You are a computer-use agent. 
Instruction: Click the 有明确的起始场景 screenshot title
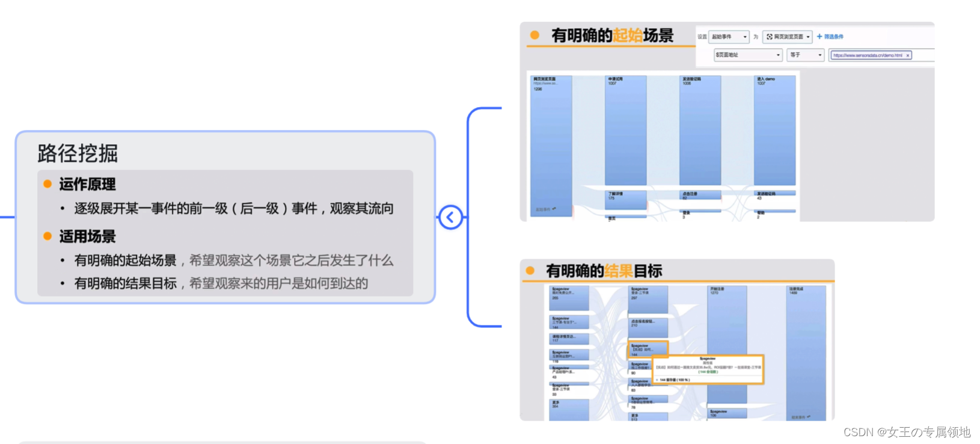tap(612, 35)
